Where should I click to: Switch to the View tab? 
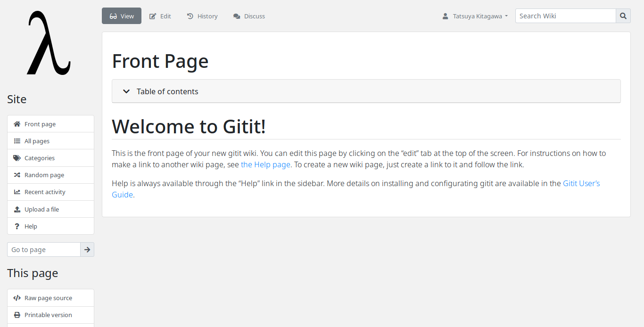(122, 16)
